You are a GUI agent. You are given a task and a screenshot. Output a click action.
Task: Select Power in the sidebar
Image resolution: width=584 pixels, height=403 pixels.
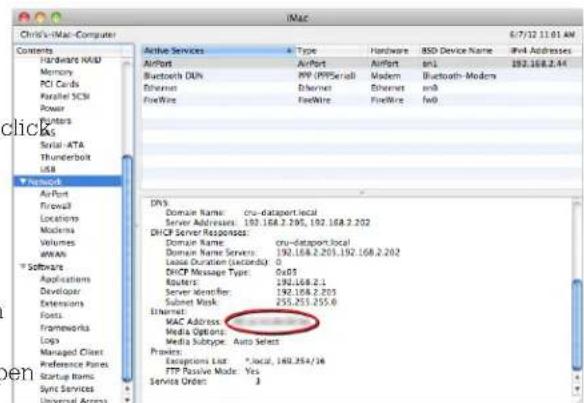click(52, 108)
